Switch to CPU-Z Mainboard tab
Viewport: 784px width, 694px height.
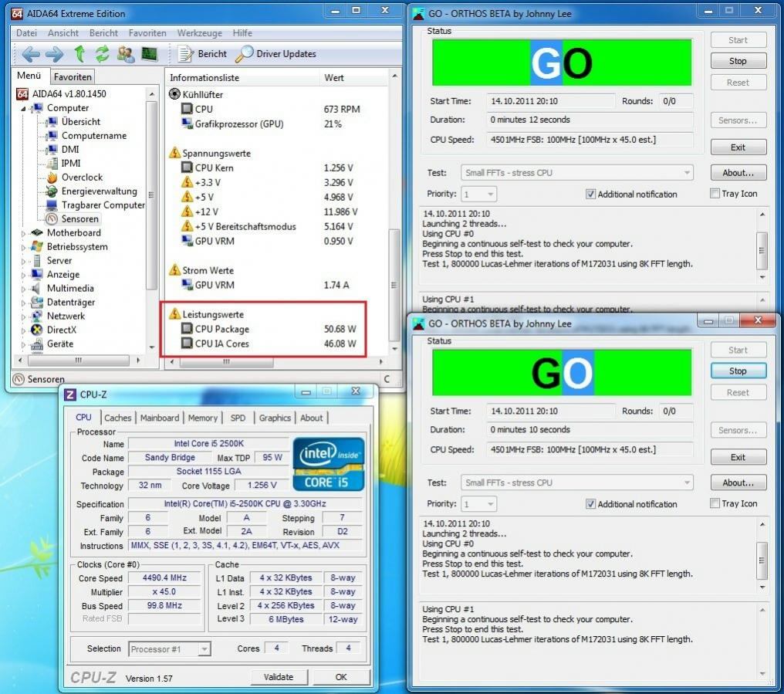pyautogui.click(x=160, y=418)
